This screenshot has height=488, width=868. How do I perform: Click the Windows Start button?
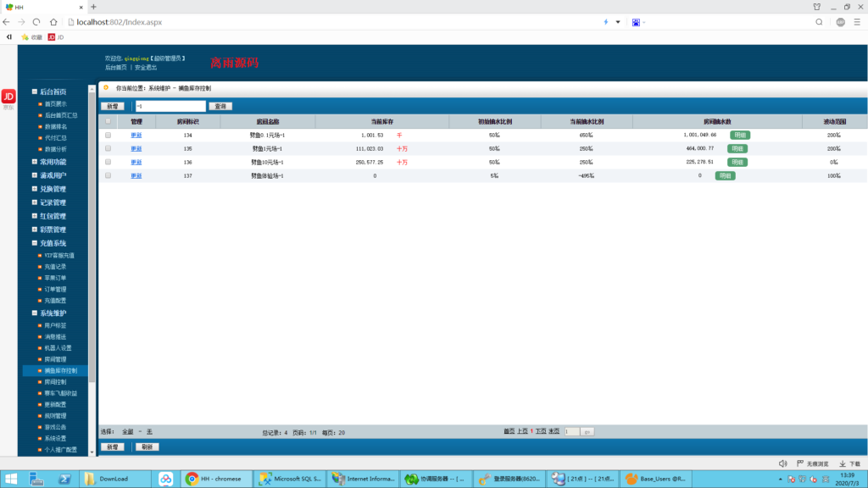[11, 479]
